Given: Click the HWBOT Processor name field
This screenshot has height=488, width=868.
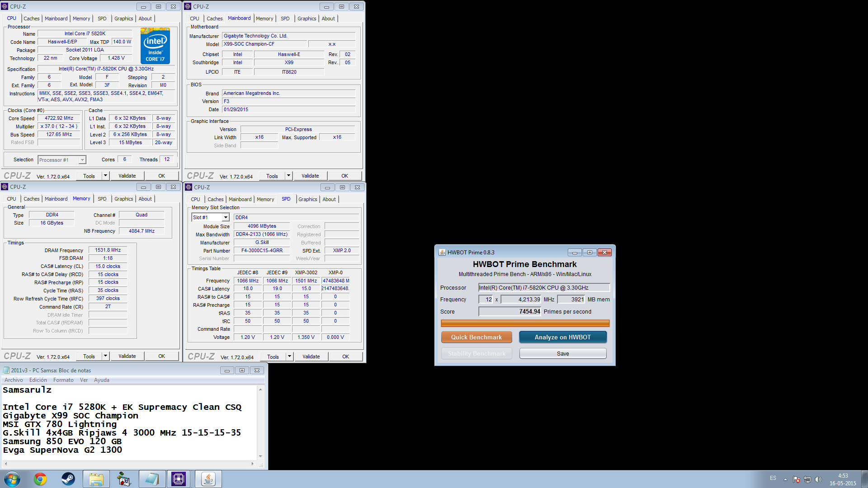Looking at the screenshot, I should coord(544,287).
